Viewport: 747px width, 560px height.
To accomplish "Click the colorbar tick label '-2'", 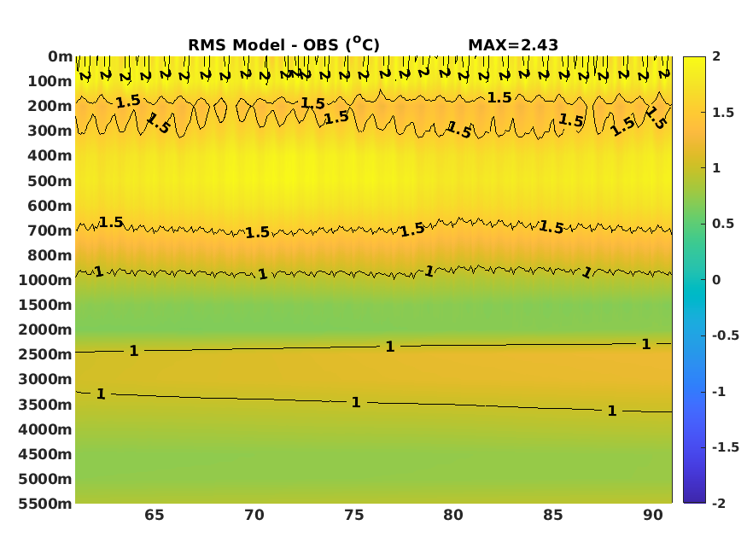I will point(719,504).
